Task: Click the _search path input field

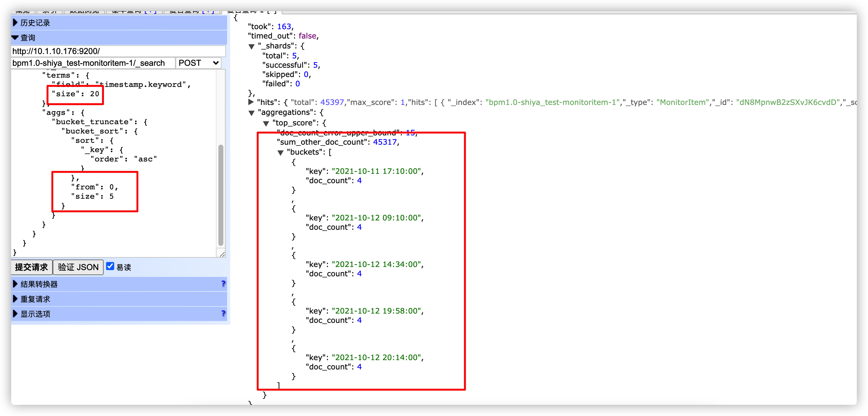Action: coord(93,63)
